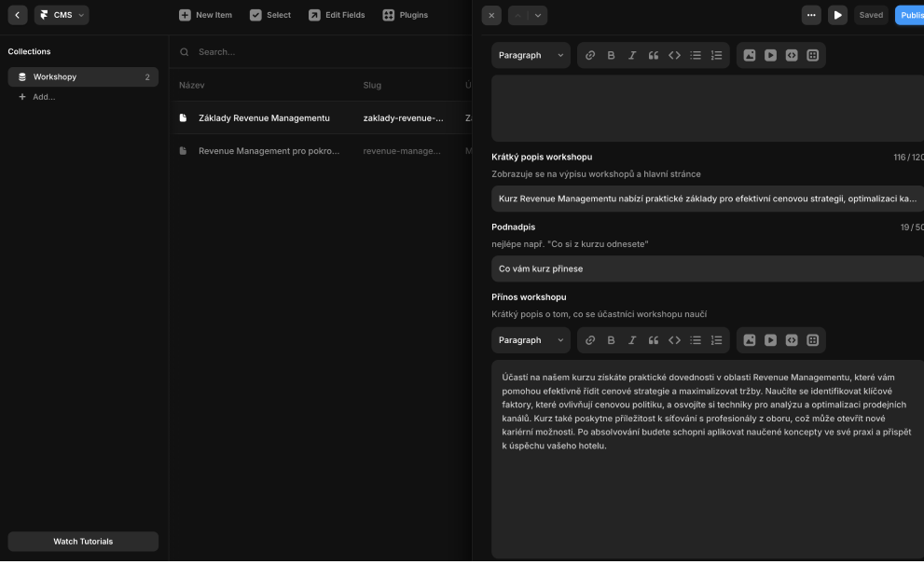This screenshot has height=578, width=924.
Task: Edit the Podnadpis field
Action: click(708, 269)
